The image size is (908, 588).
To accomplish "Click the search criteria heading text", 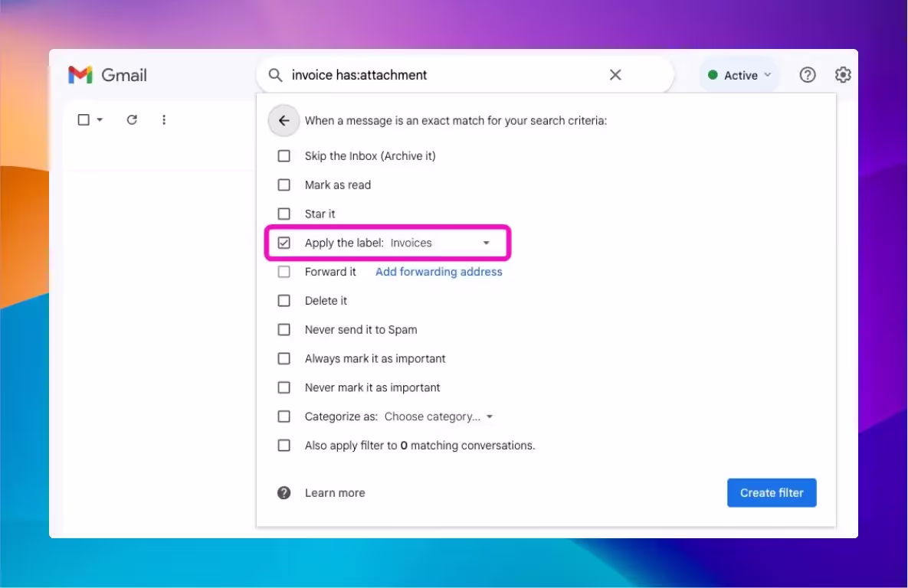I will (x=456, y=121).
